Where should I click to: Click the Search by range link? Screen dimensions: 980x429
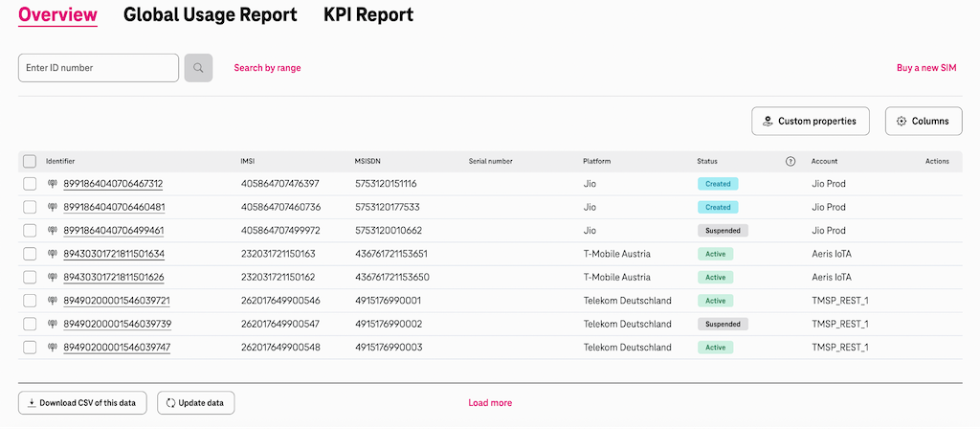267,68
